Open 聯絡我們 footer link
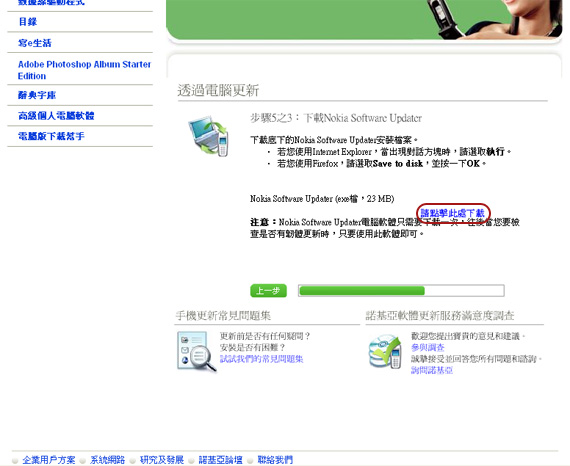Screen dimensions: 570x466 pos(275,460)
